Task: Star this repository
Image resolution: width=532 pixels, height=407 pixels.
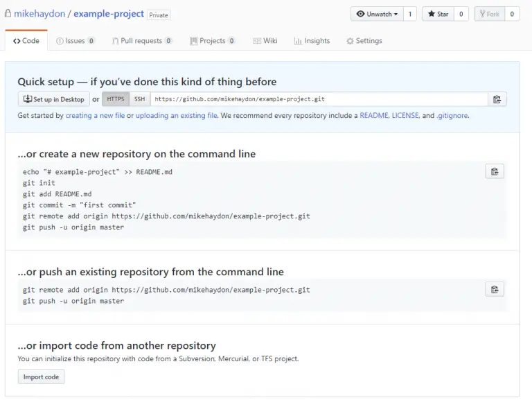Action: click(438, 14)
